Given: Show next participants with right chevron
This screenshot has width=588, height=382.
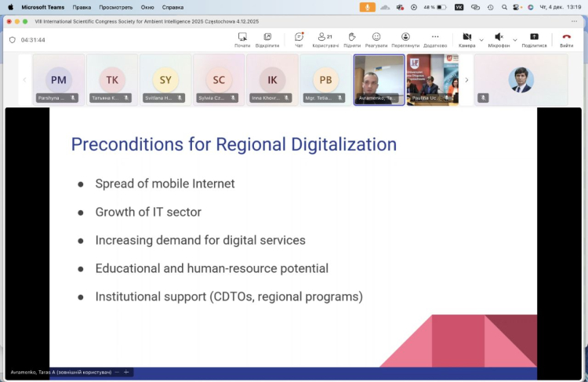Looking at the screenshot, I should point(466,79).
